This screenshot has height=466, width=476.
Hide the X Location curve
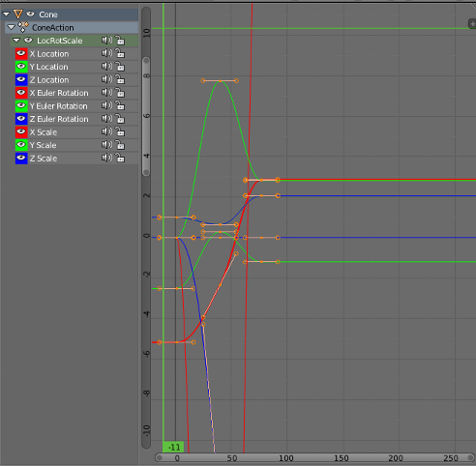(21, 53)
